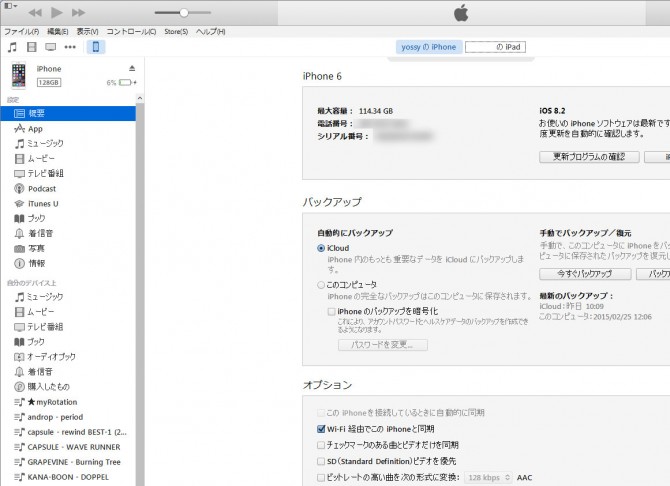This screenshot has width=670, height=486.
Task: Eject the iPhone with eject icon
Action: click(132, 68)
